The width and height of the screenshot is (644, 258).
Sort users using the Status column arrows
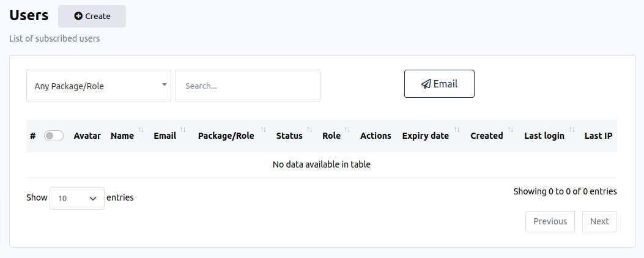309,130
